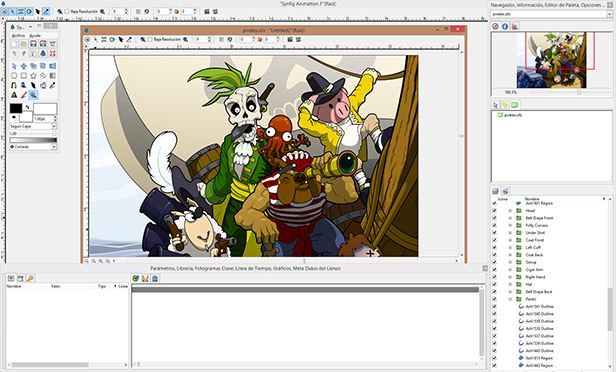Select the Eyedropper tool in toolbox
The height and width of the screenshot is (372, 616).
click(53, 85)
